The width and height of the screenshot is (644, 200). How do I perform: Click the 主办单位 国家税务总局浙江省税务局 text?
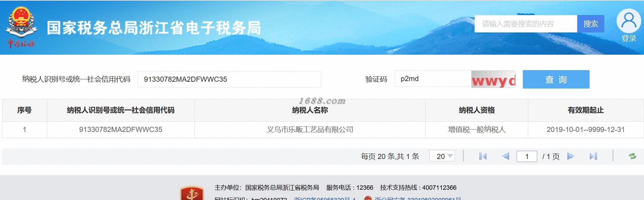click(x=267, y=188)
